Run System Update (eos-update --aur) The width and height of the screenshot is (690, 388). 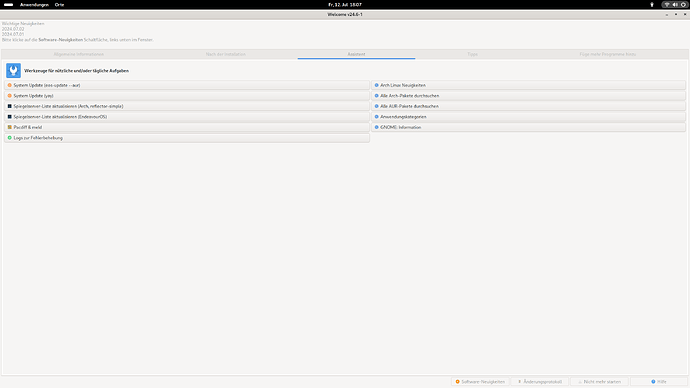187,85
